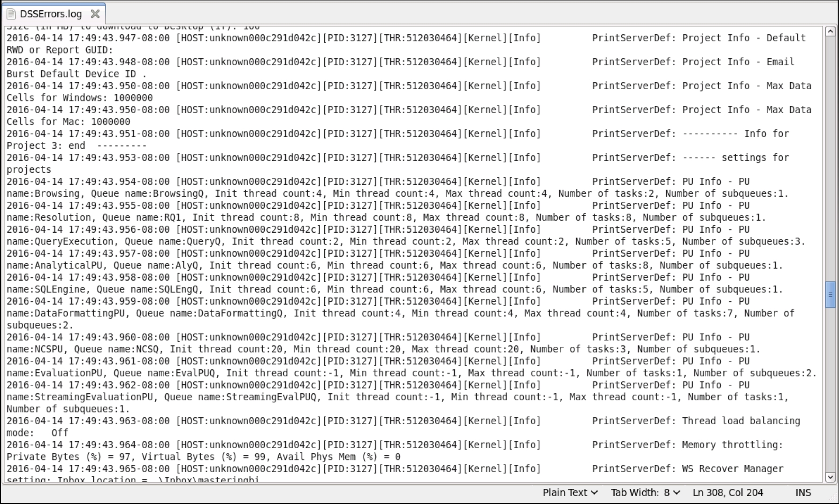Place cursor on 'name:Browsing' text
Image resolution: width=839 pixels, height=504 pixels.
point(43,194)
